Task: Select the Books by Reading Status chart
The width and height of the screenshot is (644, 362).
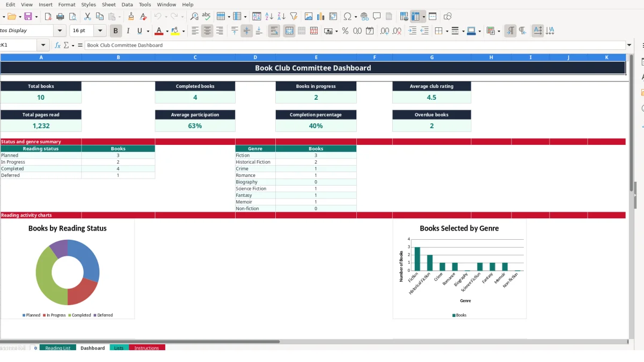Action: point(68,269)
